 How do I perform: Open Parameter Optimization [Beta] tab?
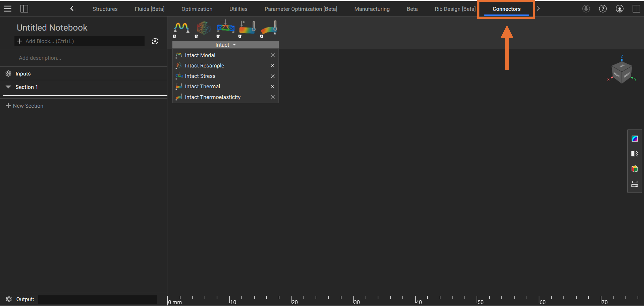(301, 9)
